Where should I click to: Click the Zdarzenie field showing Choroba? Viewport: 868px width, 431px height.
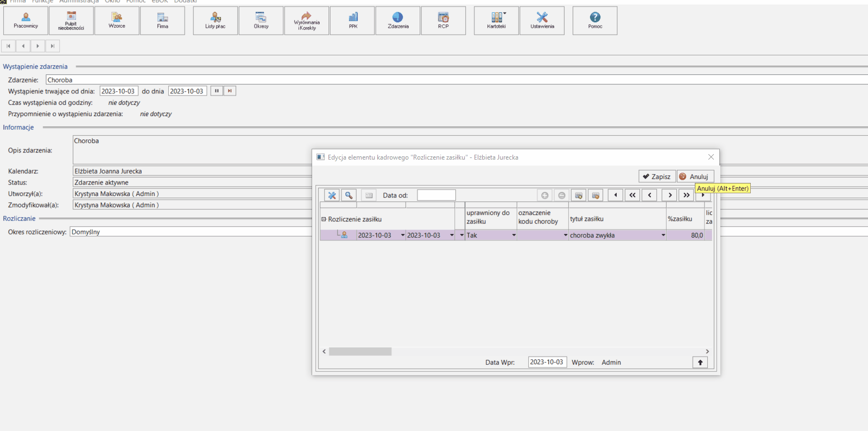click(457, 80)
